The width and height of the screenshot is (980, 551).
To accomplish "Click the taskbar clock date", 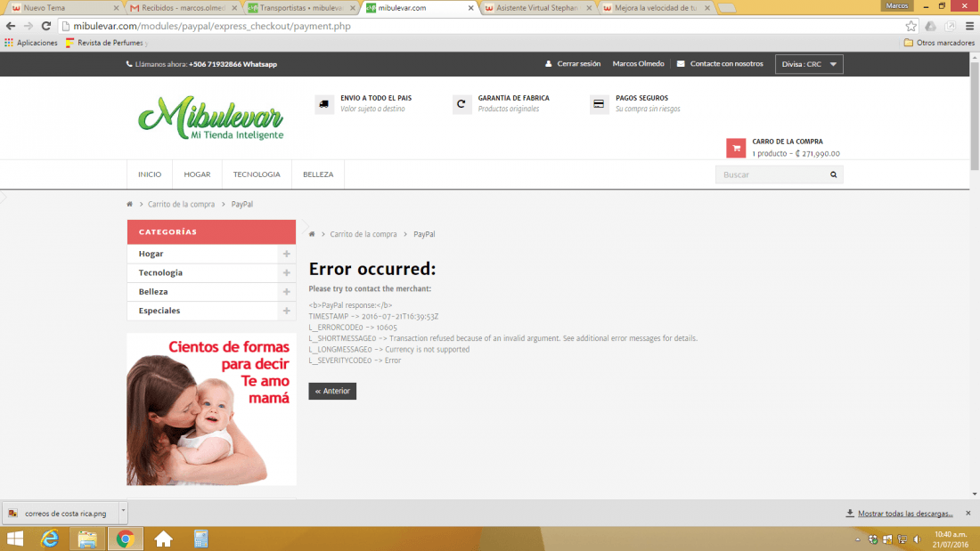I will (951, 539).
